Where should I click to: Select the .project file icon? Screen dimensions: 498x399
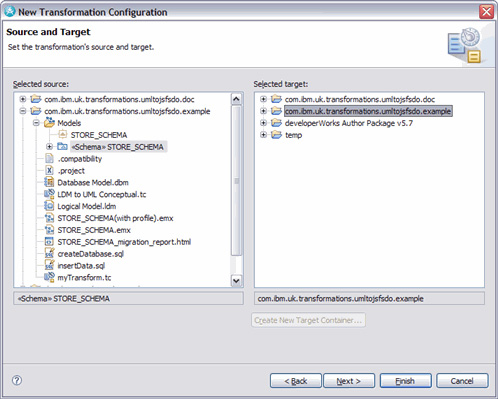point(49,170)
